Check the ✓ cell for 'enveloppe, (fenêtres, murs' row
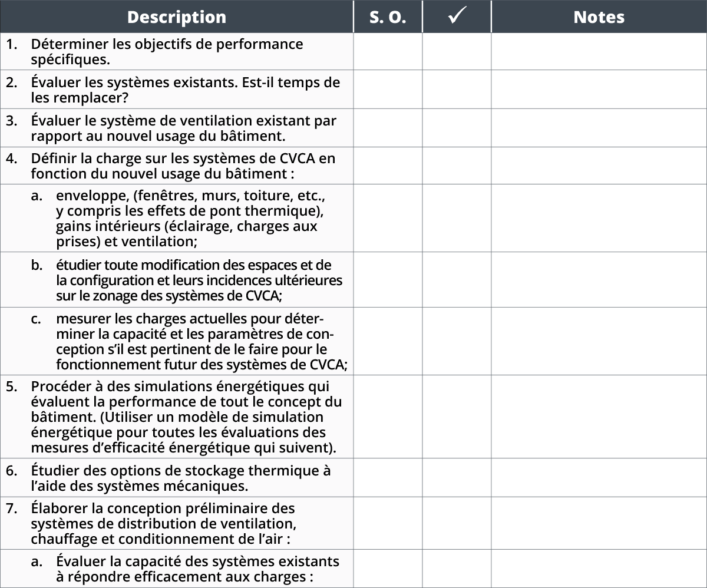This screenshot has width=707, height=588. coord(457,219)
